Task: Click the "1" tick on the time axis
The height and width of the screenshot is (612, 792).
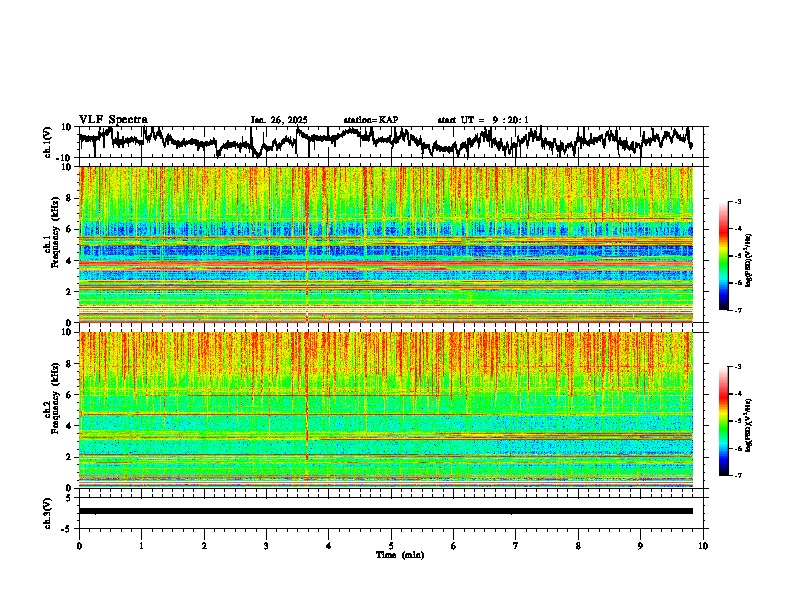Action: [x=141, y=546]
